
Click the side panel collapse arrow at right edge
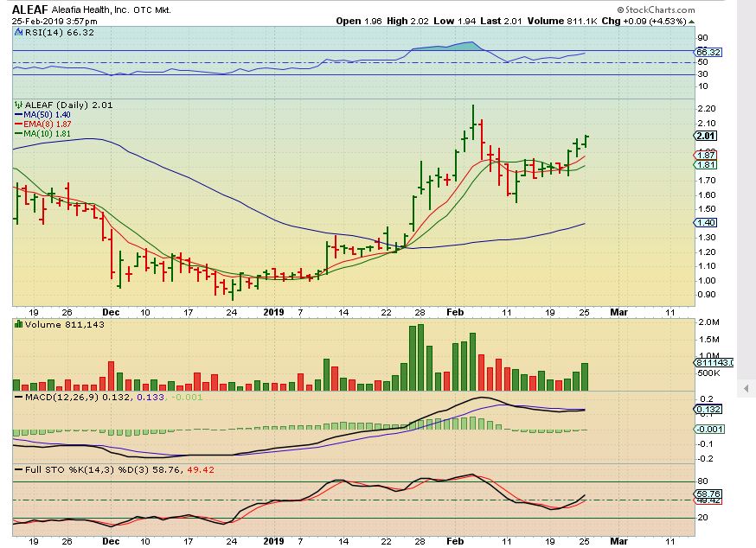[x=746, y=388]
